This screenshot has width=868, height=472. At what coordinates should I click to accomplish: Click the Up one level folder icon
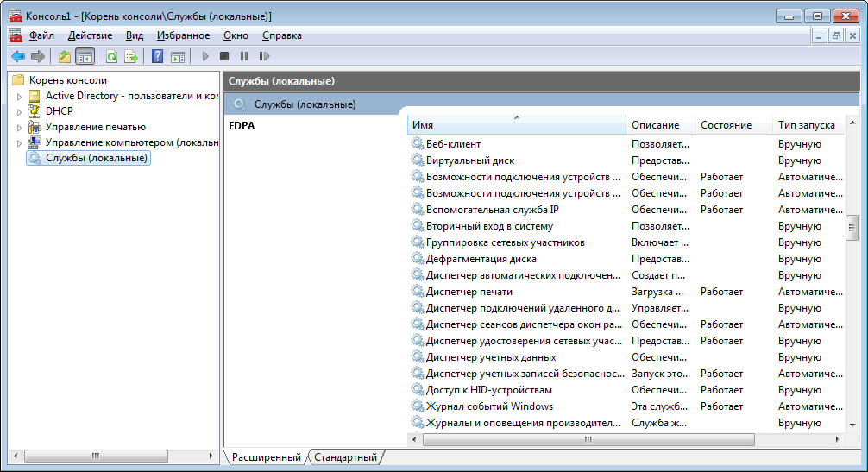point(65,56)
